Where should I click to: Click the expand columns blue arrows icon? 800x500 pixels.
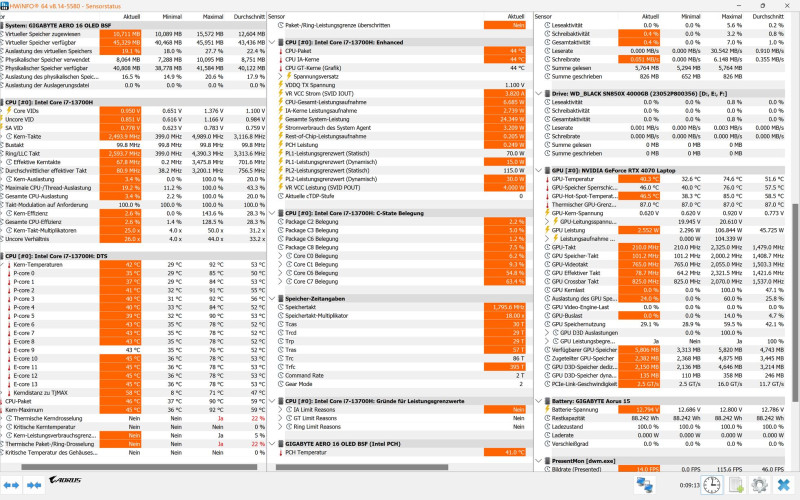11,485
